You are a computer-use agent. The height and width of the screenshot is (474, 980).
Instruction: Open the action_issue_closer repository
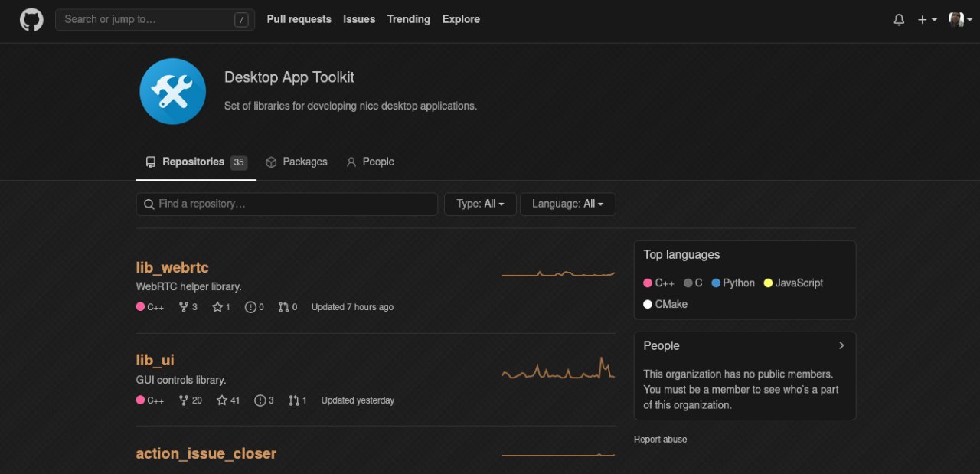206,453
